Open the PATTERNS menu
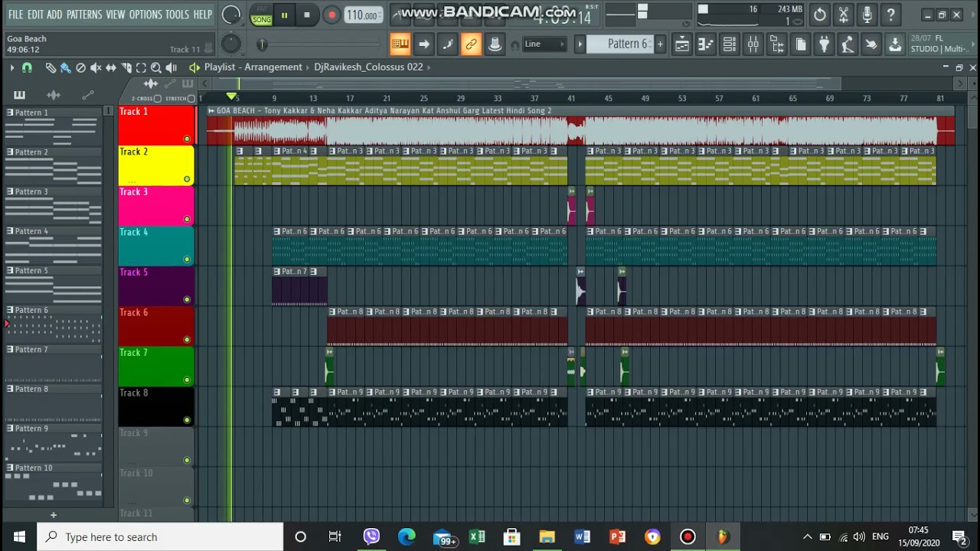This screenshot has width=980, height=551. click(84, 15)
